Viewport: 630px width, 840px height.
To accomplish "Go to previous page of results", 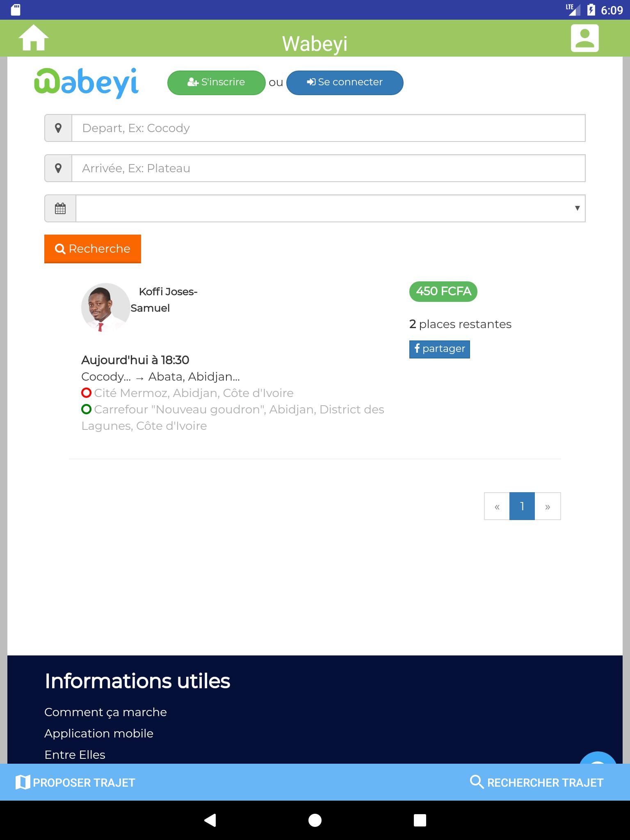I will coord(497,506).
